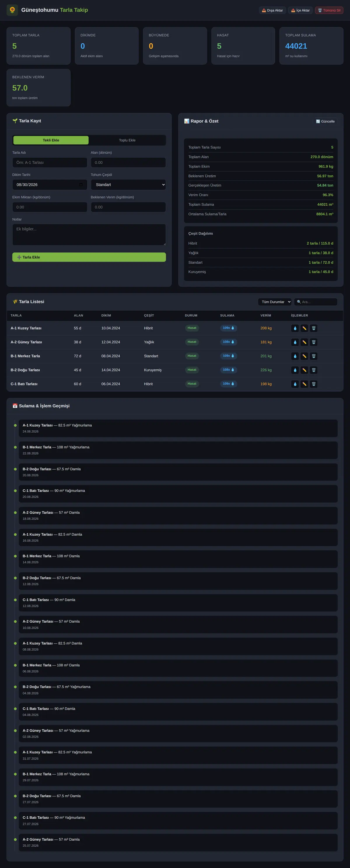Click the DURUM column header

(191, 315)
